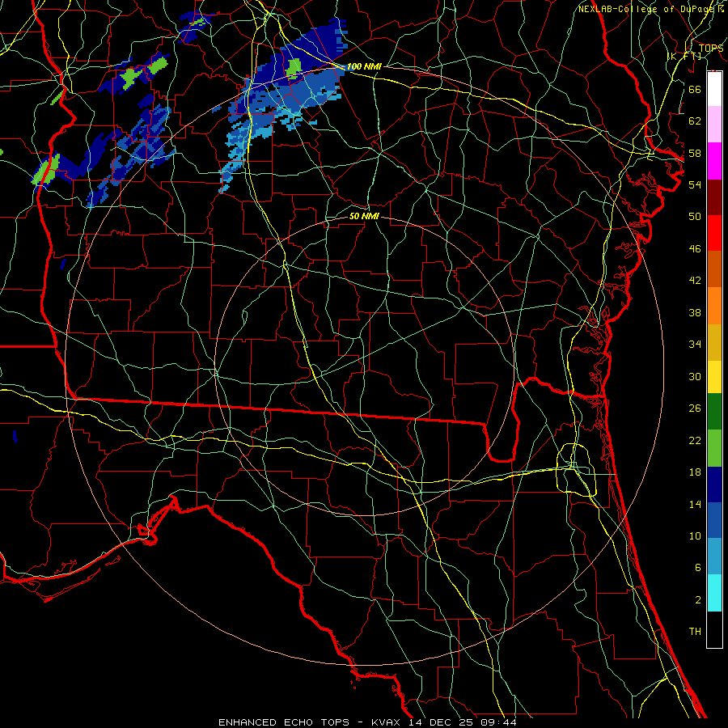The image size is (728, 728).
Task: Click the 30 value on the legend
Action: 695,376
